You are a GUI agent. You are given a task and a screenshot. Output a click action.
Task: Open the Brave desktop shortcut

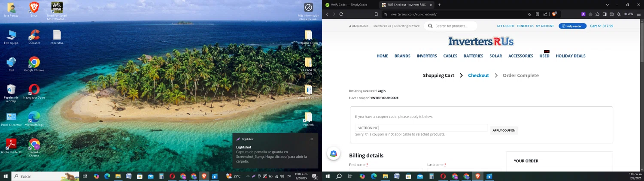34,9
